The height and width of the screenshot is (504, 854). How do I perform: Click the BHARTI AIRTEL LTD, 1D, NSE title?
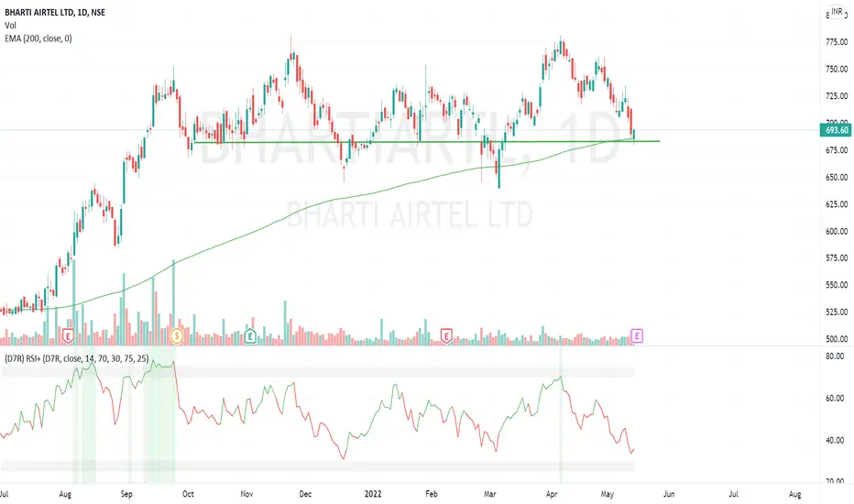click(x=55, y=12)
